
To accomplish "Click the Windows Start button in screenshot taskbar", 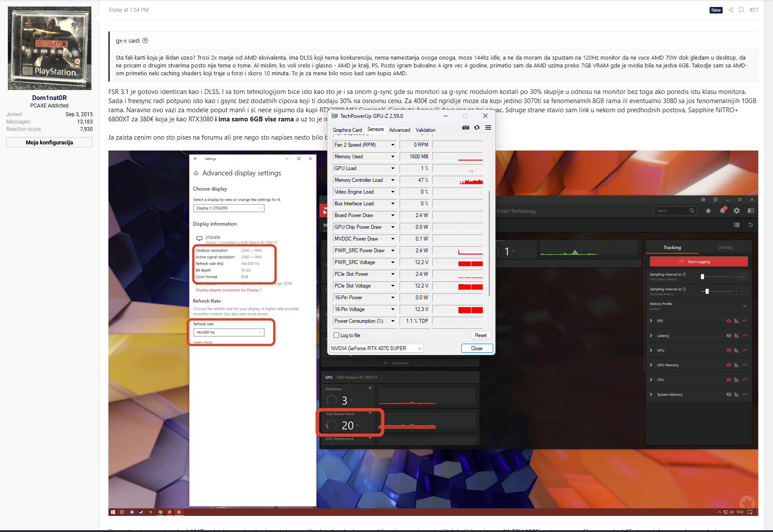I will [x=113, y=512].
